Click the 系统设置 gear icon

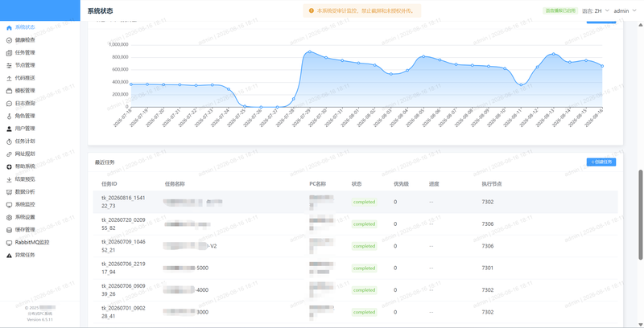click(x=9, y=217)
